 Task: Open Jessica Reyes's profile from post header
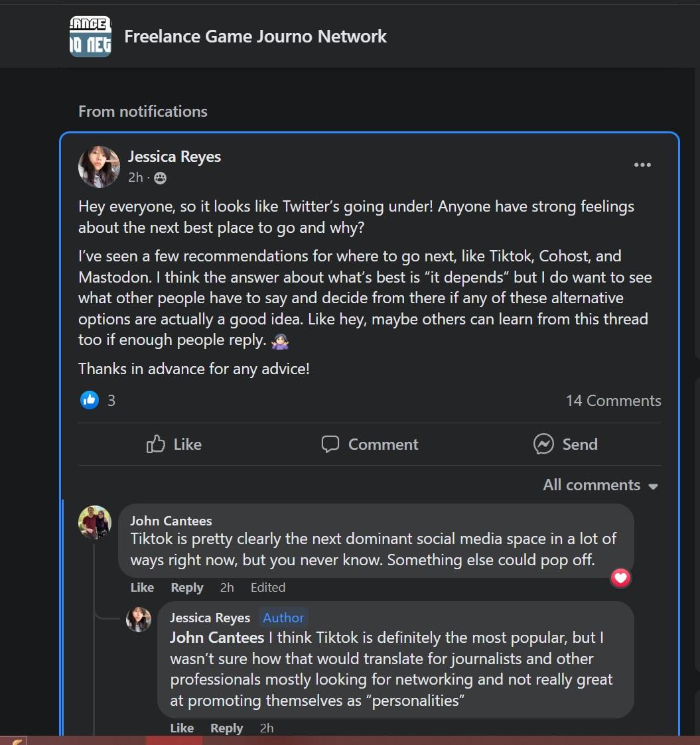[174, 157]
